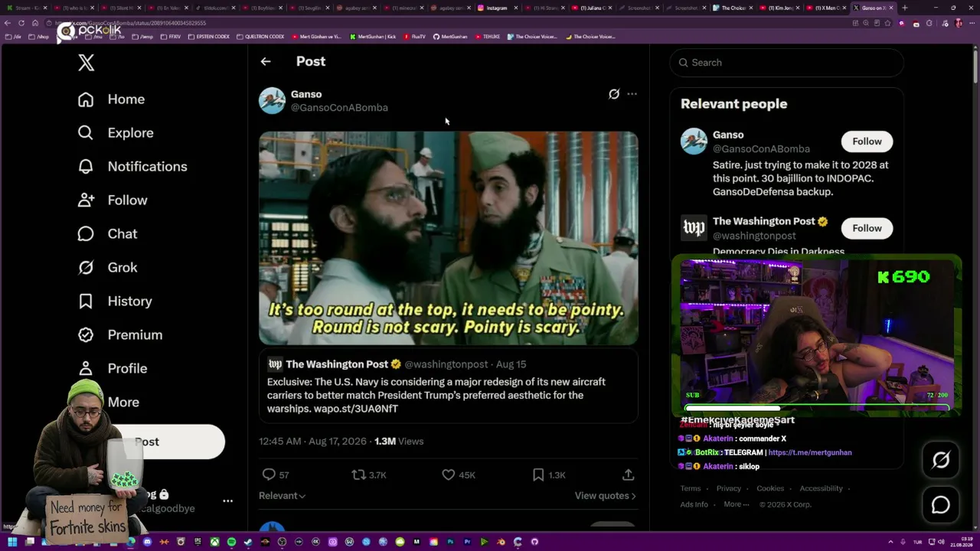Click the share icon under the post
The image size is (980, 551).
pyautogui.click(x=628, y=475)
